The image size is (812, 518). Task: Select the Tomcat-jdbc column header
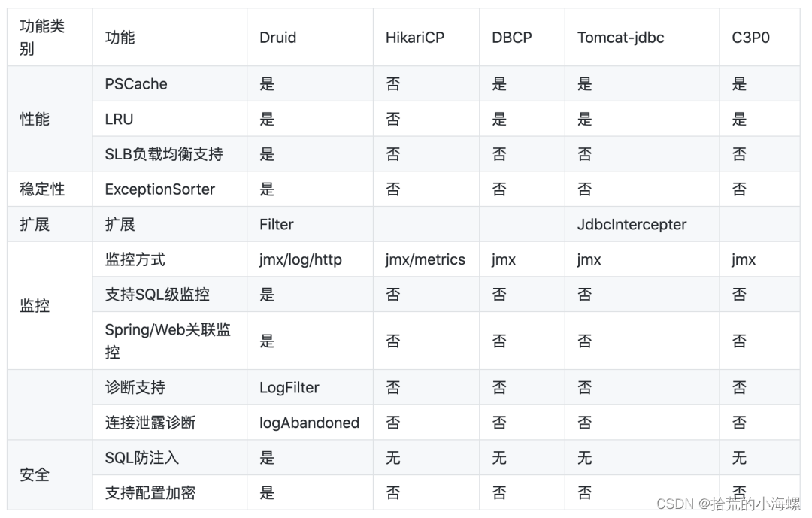pyautogui.click(x=642, y=38)
